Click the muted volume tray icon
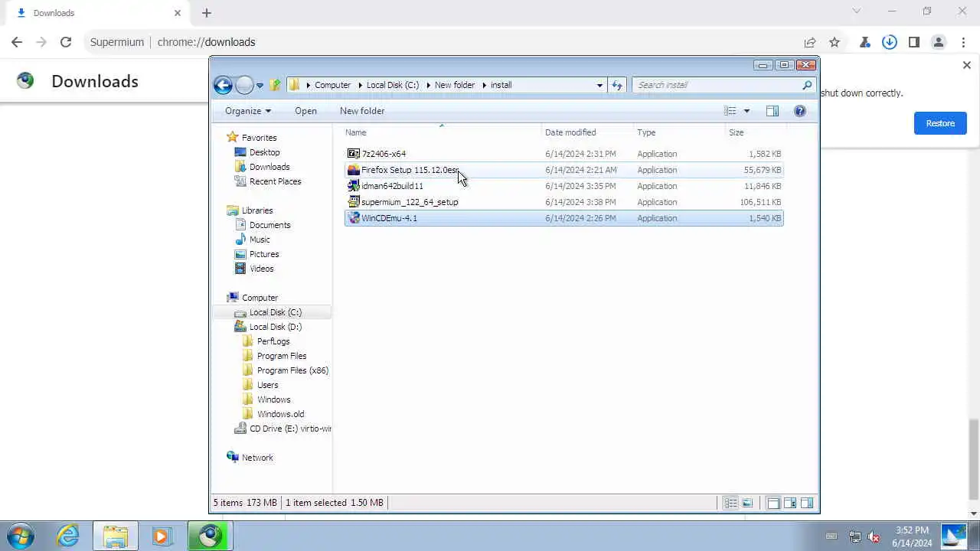 coord(874,536)
